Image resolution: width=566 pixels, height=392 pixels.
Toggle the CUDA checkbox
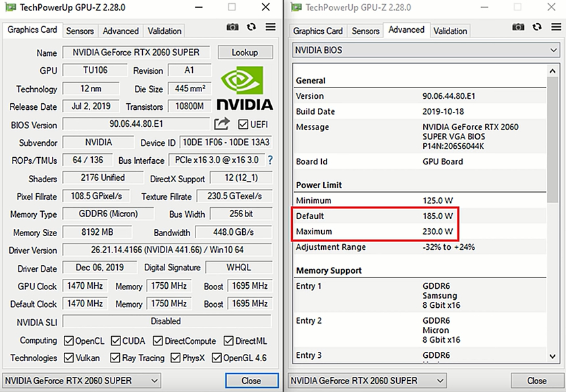point(115,341)
